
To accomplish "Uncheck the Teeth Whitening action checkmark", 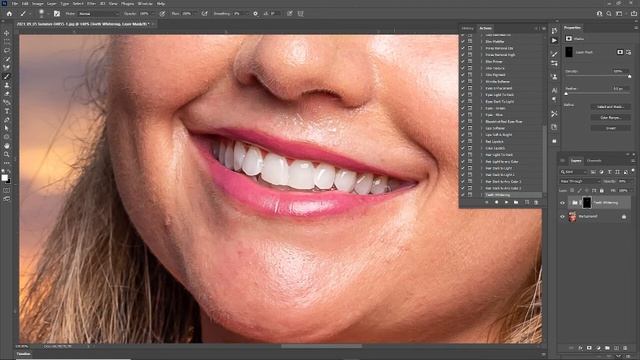I will (x=463, y=195).
